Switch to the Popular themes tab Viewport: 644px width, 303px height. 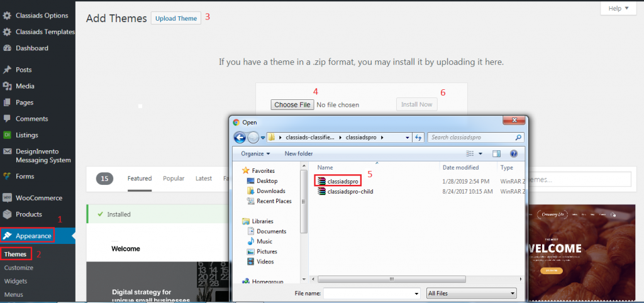pos(174,179)
